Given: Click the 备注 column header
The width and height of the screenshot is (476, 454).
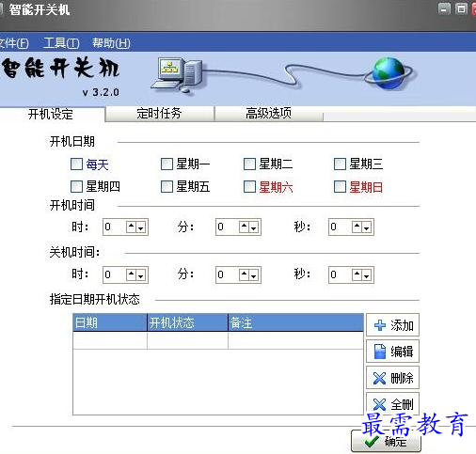Looking at the screenshot, I should pyautogui.click(x=295, y=322).
